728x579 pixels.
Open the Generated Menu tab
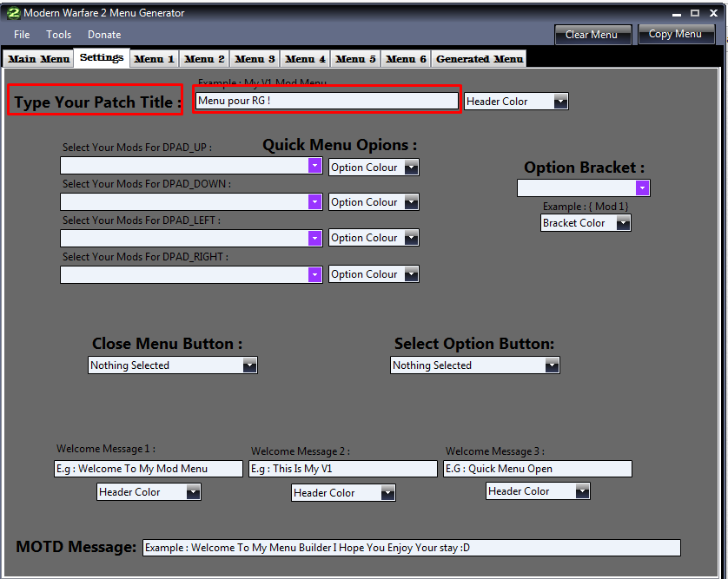pos(480,59)
